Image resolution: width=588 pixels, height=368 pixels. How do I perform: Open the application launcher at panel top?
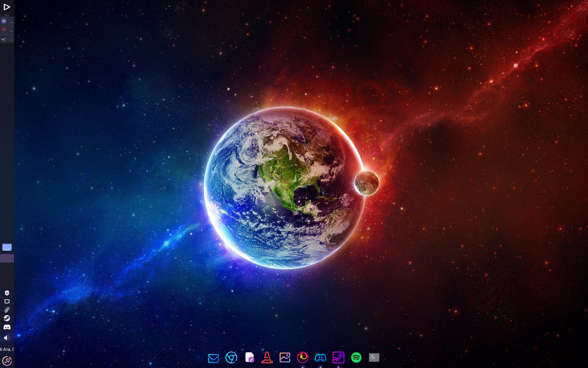[7, 7]
